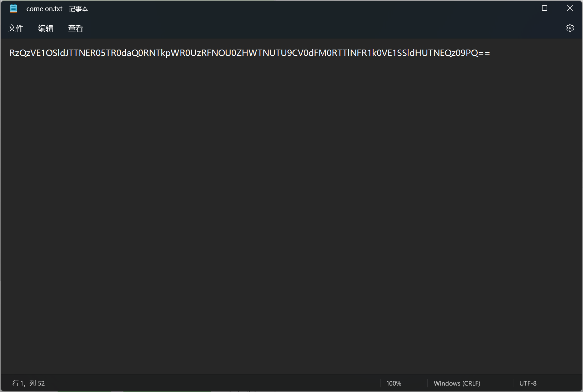Click the blank menu bar space right of 查看
Image resolution: width=583 pixels, height=392 pixels.
pos(286,28)
